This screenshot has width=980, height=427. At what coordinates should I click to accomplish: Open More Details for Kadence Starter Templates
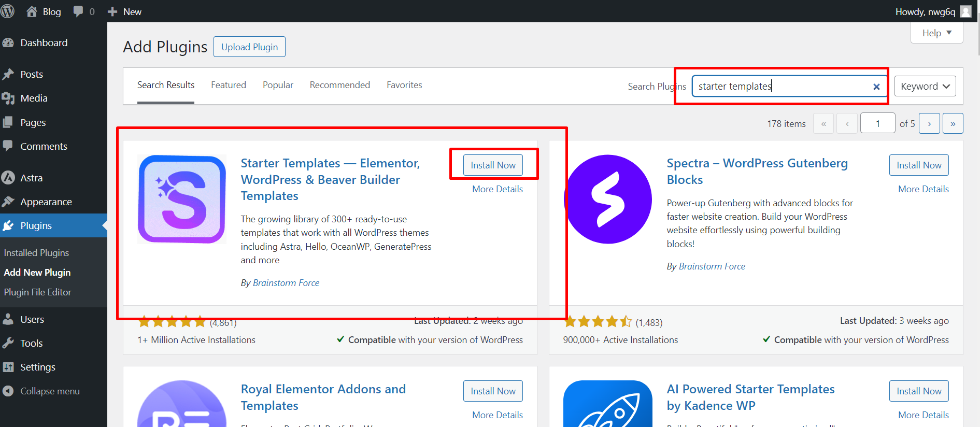pos(924,415)
